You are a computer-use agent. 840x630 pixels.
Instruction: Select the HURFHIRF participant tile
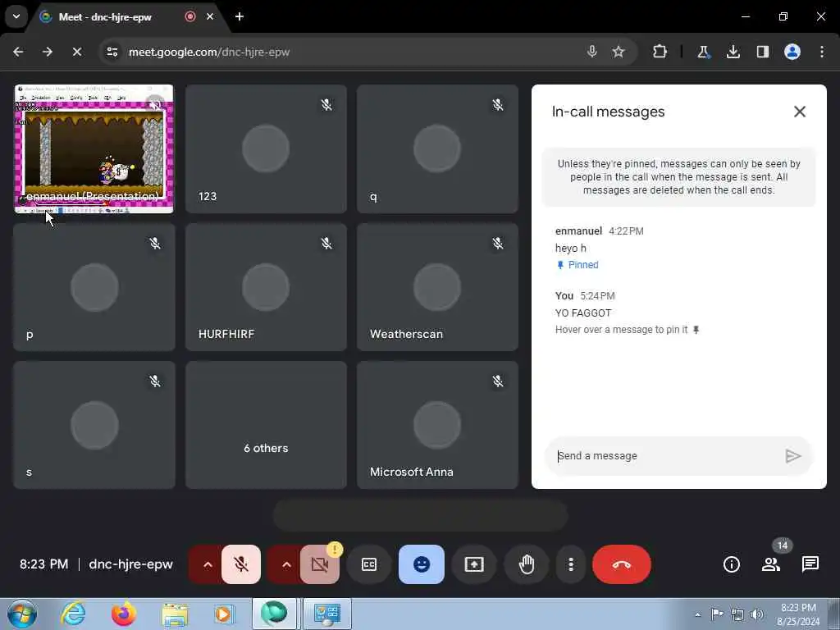[266, 286]
